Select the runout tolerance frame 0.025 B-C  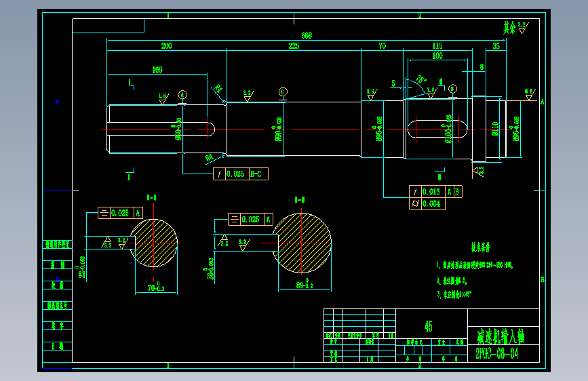point(241,174)
